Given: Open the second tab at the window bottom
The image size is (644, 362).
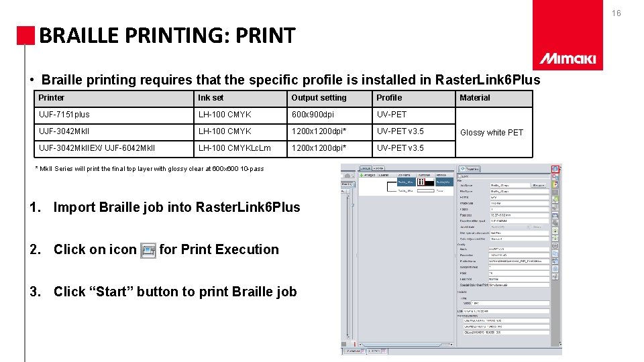Looking at the screenshot, I should 376,351.
